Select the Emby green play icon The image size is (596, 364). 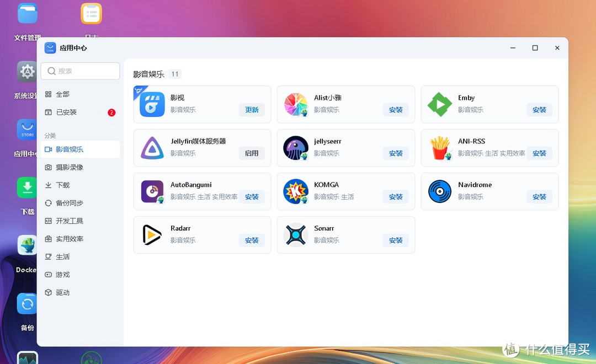(440, 104)
